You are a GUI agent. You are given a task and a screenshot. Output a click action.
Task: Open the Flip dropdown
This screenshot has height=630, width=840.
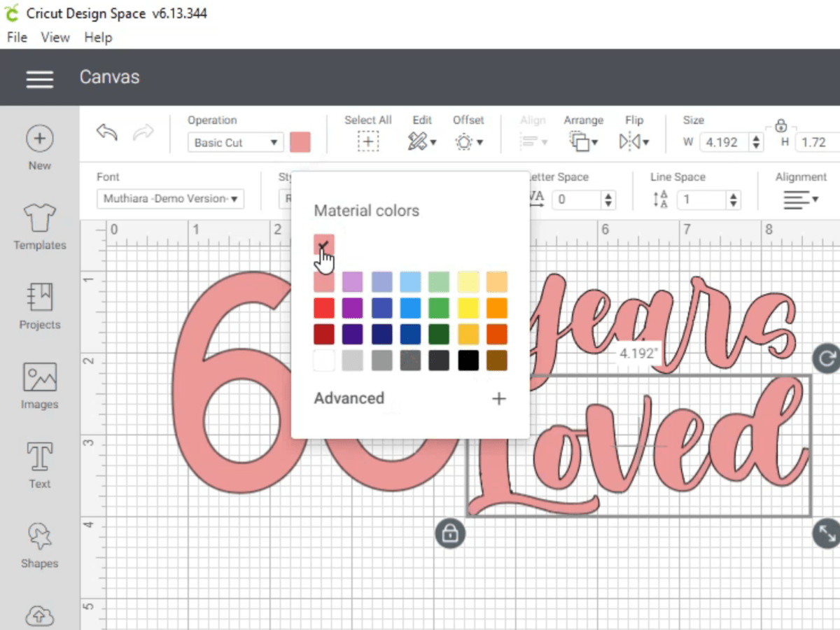pos(634,142)
